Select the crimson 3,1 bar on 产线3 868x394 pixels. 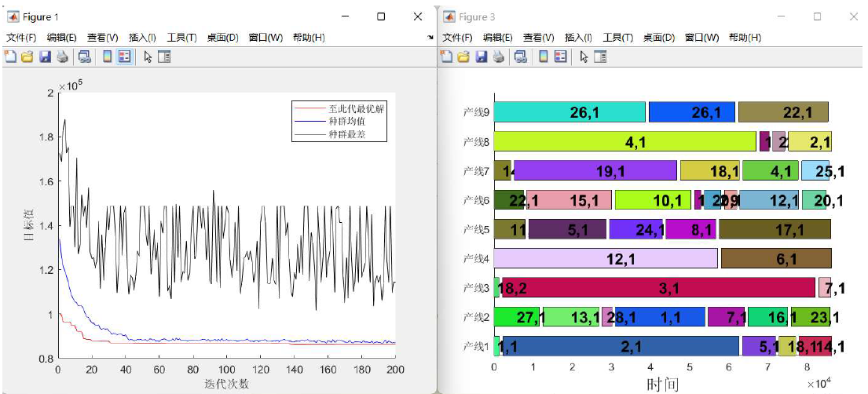[x=659, y=288]
